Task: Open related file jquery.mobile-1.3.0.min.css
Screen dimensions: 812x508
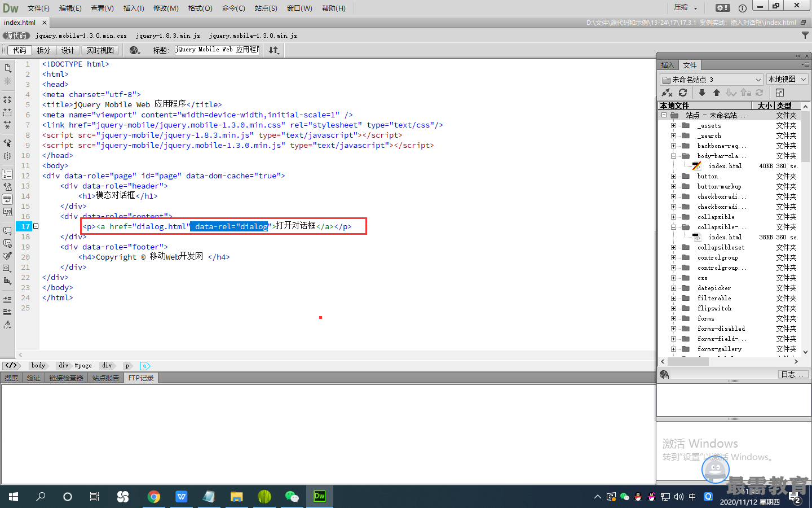Action: tap(81, 36)
